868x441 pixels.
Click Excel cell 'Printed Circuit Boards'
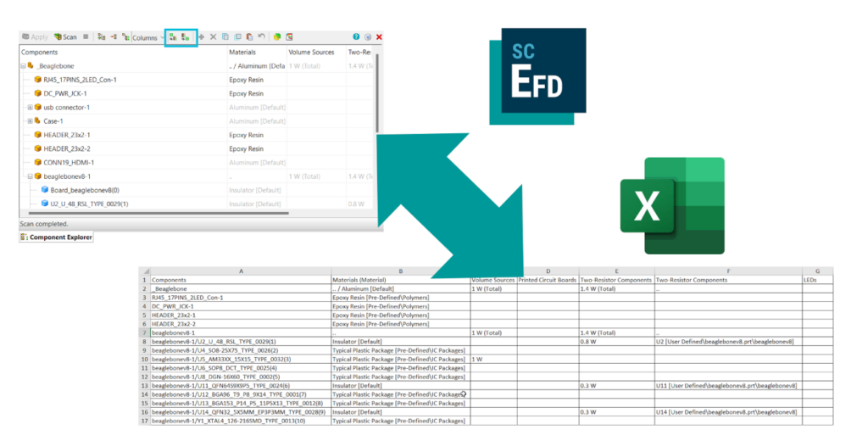pos(548,281)
